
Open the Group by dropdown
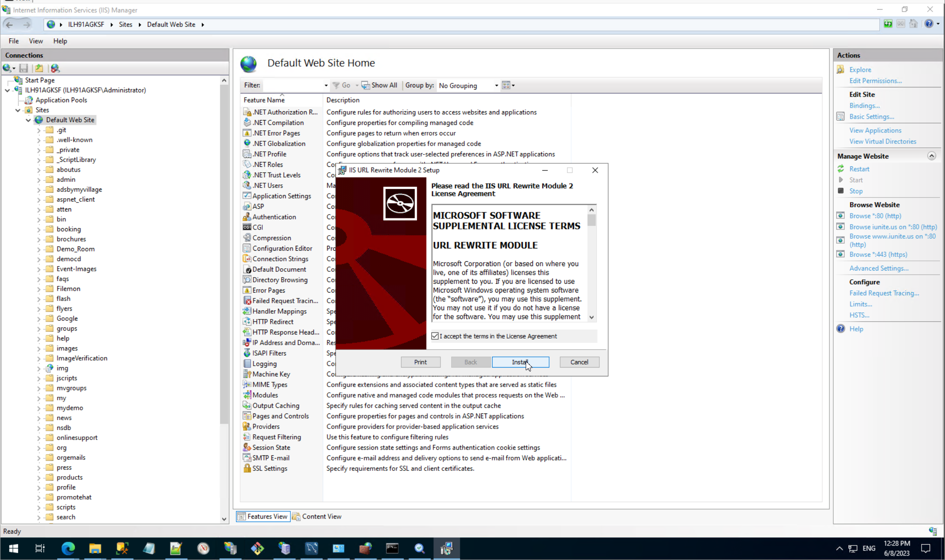(468, 85)
